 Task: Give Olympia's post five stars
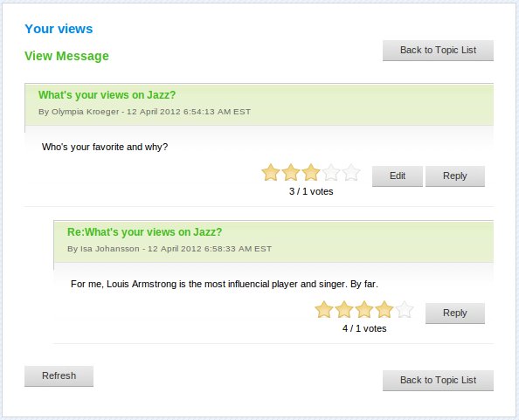tap(351, 173)
